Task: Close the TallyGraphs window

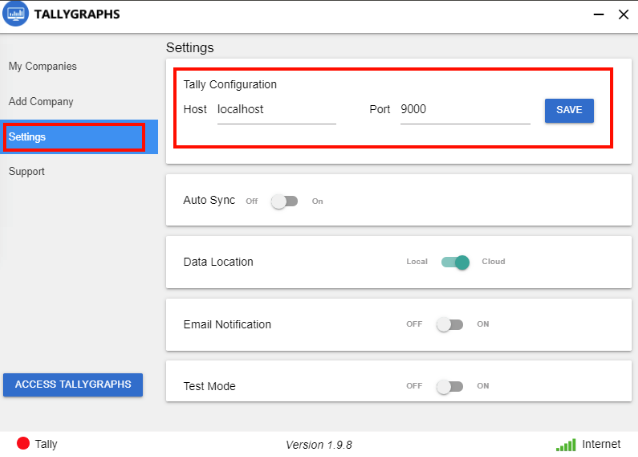Action: [x=623, y=15]
